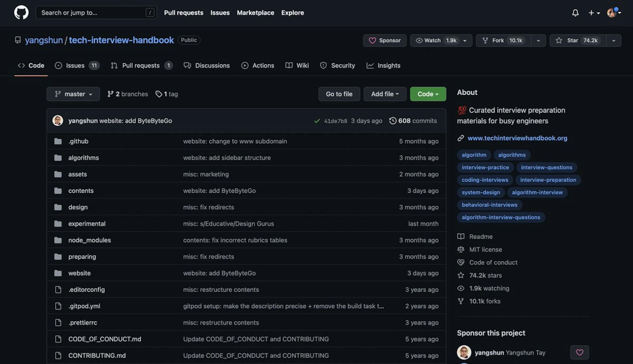The height and width of the screenshot is (364, 633).
Task: Open the preparing folder
Action: 82,257
